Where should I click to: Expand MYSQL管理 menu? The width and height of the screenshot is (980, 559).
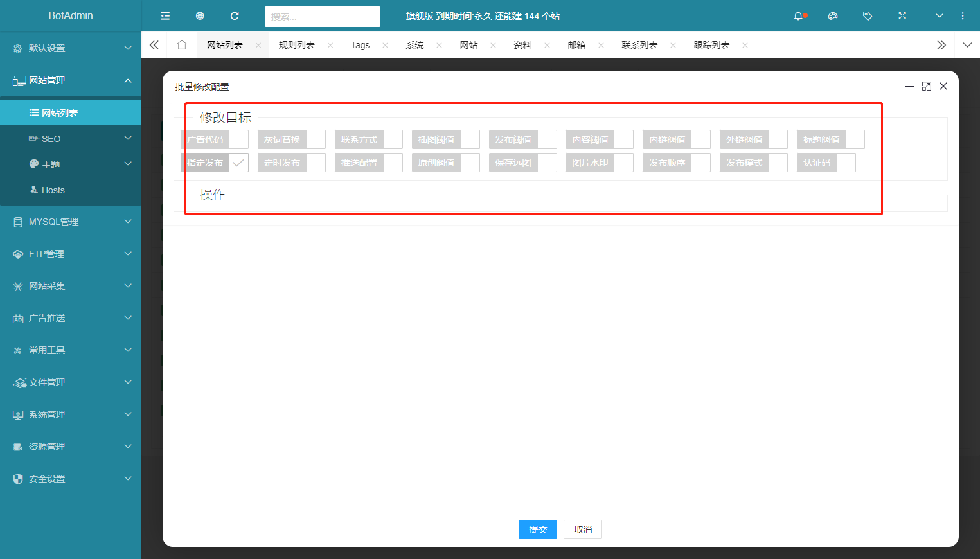(71, 222)
